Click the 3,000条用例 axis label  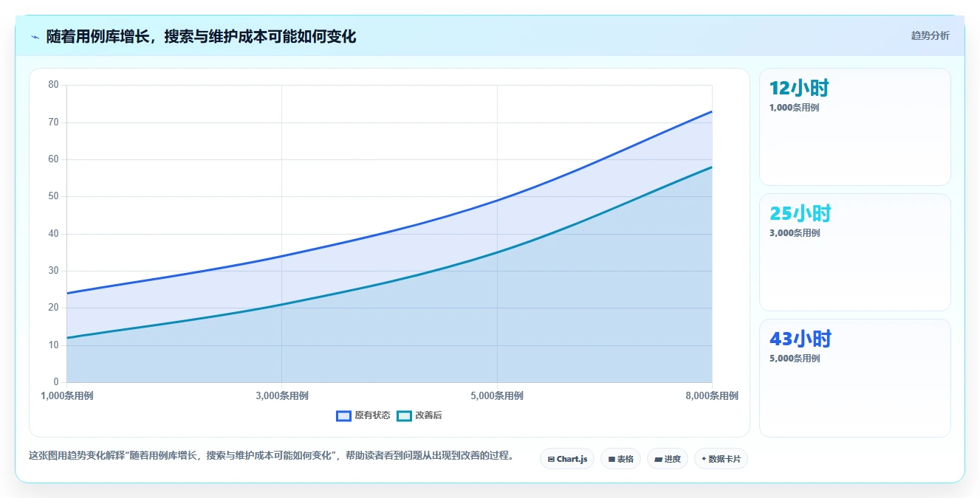click(282, 395)
